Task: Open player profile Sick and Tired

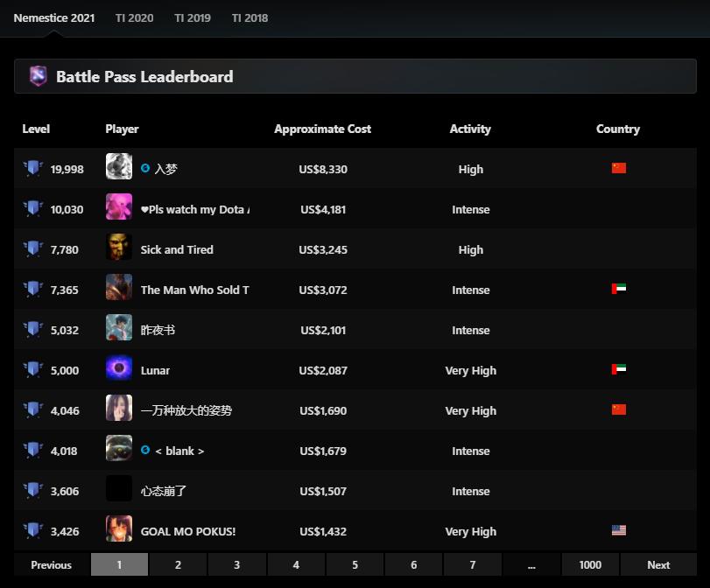Action: click(x=177, y=250)
